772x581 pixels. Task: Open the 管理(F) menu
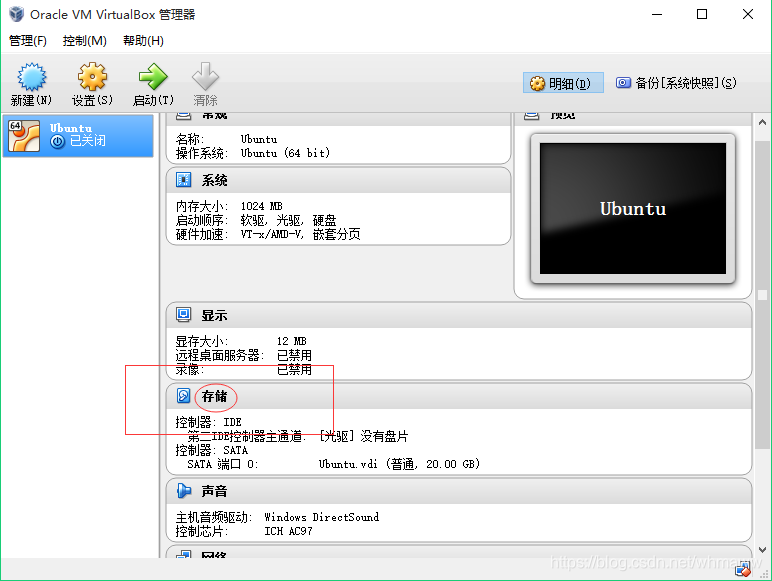click(x=28, y=41)
